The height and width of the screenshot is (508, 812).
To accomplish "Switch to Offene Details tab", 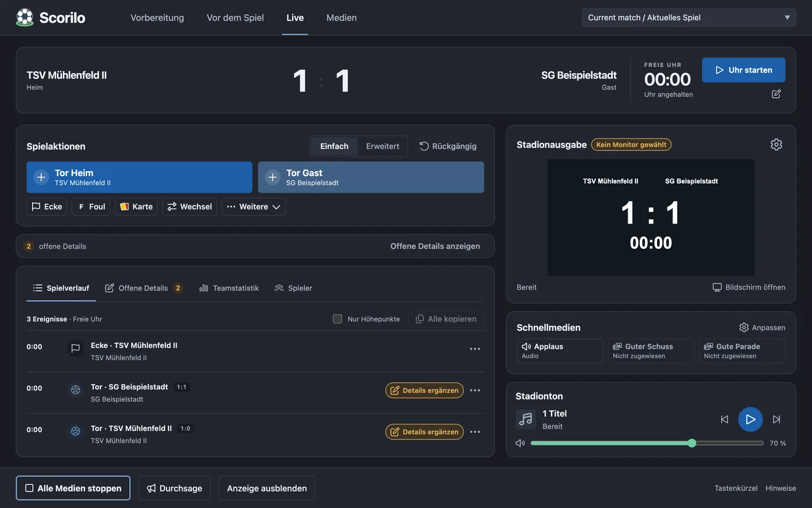I will (144, 288).
